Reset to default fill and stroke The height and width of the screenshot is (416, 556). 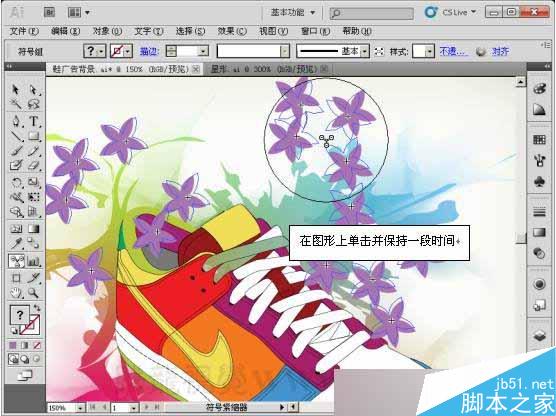(x=13, y=331)
